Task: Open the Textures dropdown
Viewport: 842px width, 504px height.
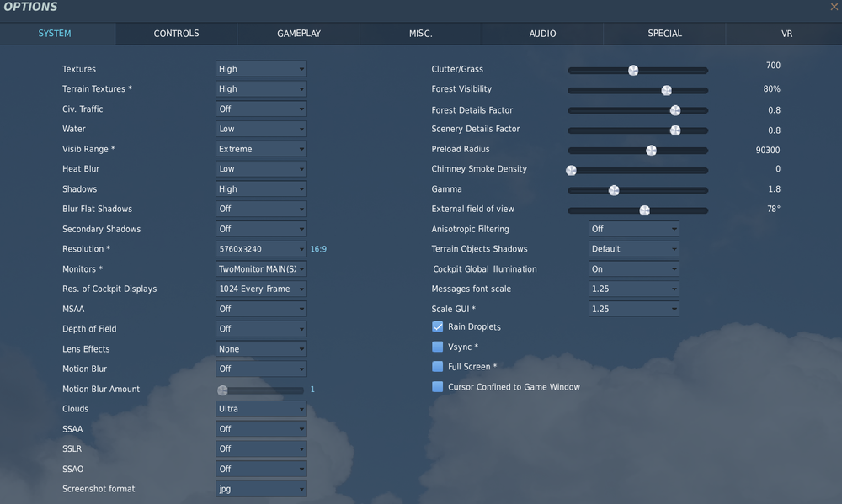Action: tap(261, 69)
